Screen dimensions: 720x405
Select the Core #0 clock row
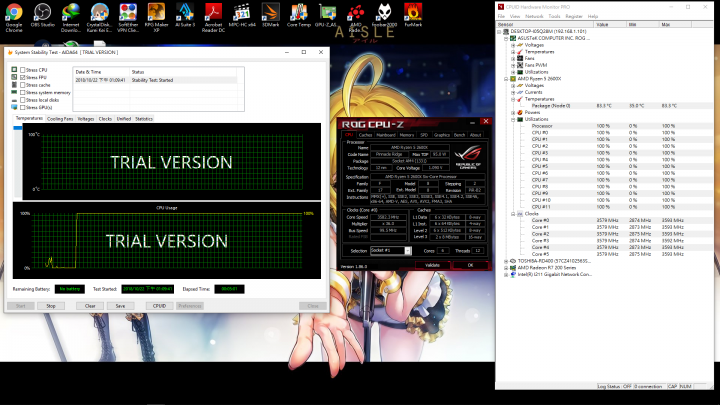[603, 220]
